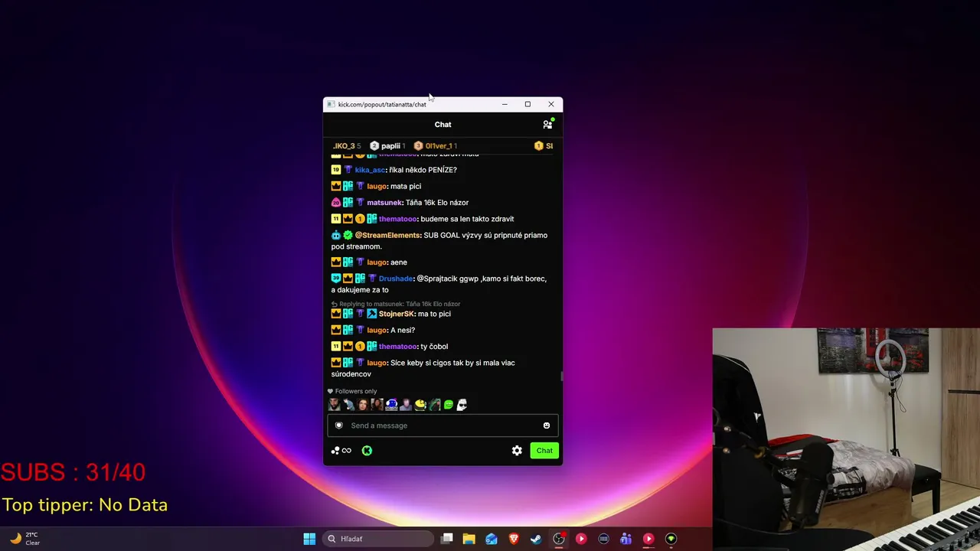
Task: Switch to OBS Studio on taskbar
Action: (559, 539)
